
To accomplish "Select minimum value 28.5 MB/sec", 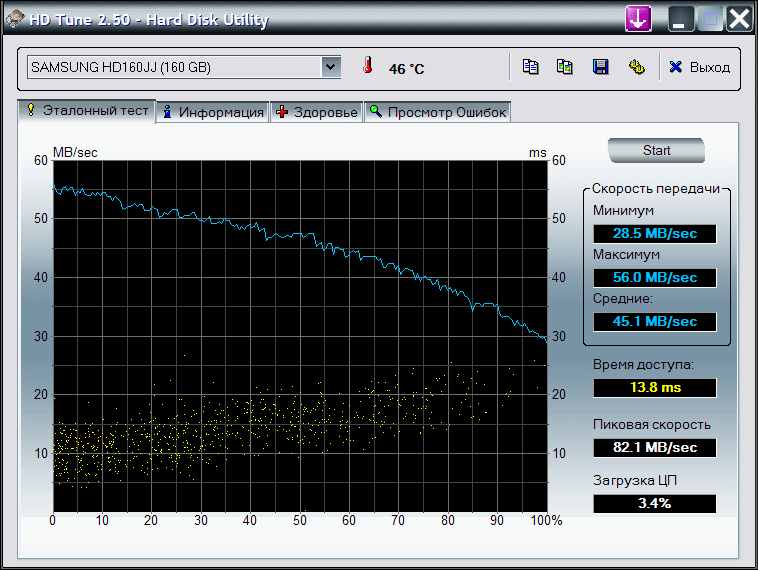I will 655,234.
